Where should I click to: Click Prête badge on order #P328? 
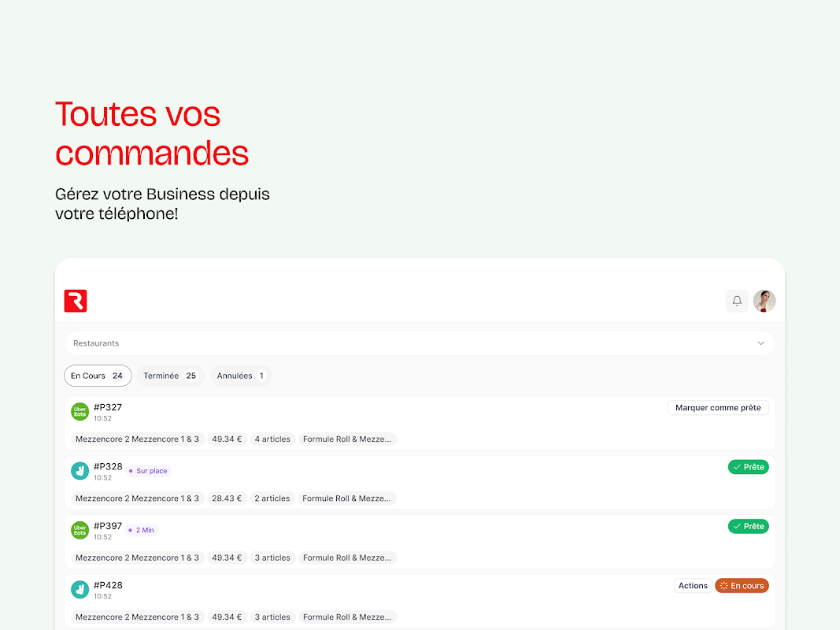(749, 467)
